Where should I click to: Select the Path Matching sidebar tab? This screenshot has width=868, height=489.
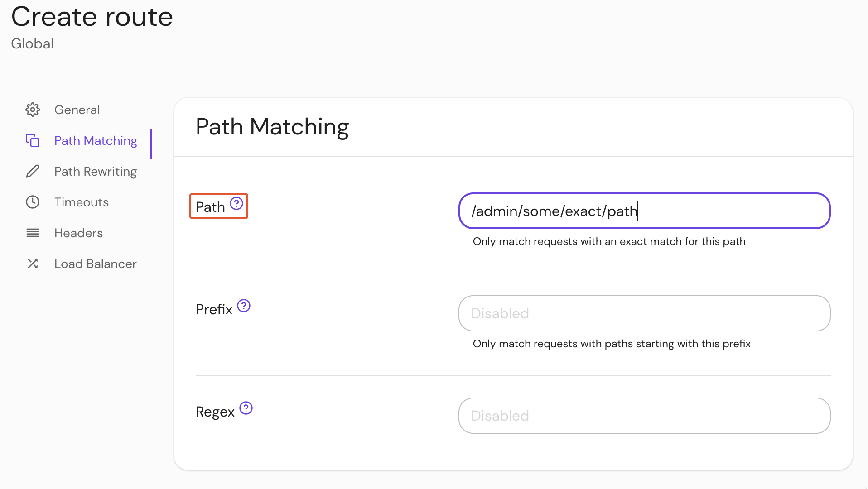point(95,140)
